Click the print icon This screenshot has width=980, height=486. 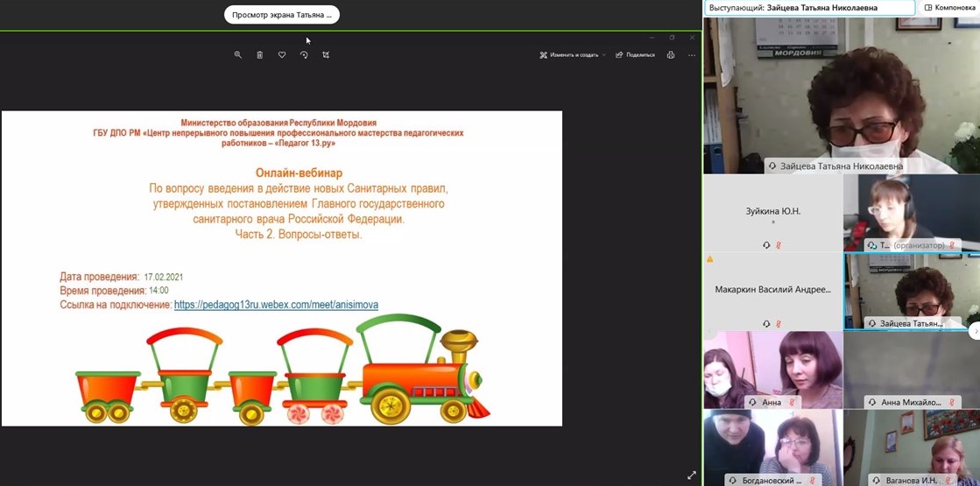click(671, 55)
